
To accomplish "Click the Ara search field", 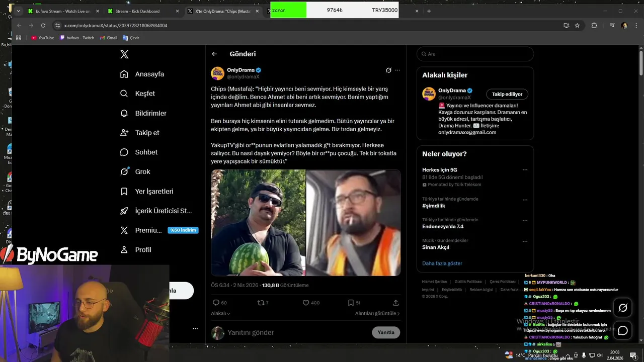I will [475, 54].
